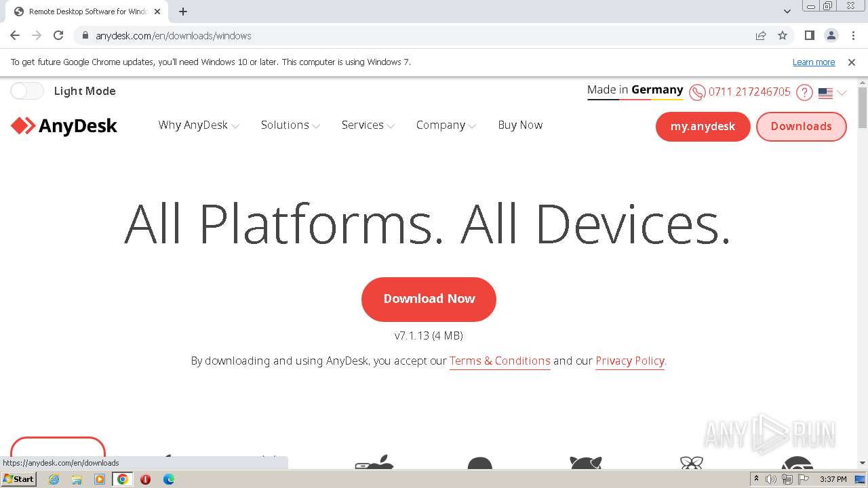Open the Chrome profile avatar
Screen dimensions: 868x488
click(x=831, y=35)
